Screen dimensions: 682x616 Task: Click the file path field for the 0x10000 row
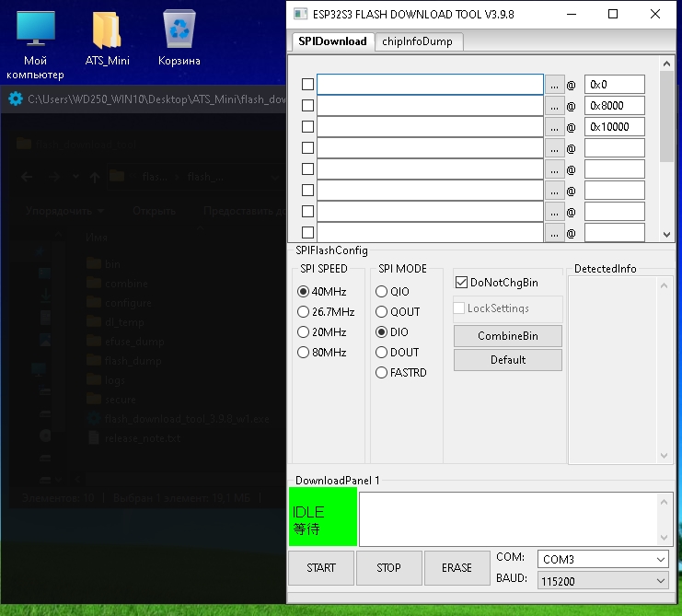(430, 127)
